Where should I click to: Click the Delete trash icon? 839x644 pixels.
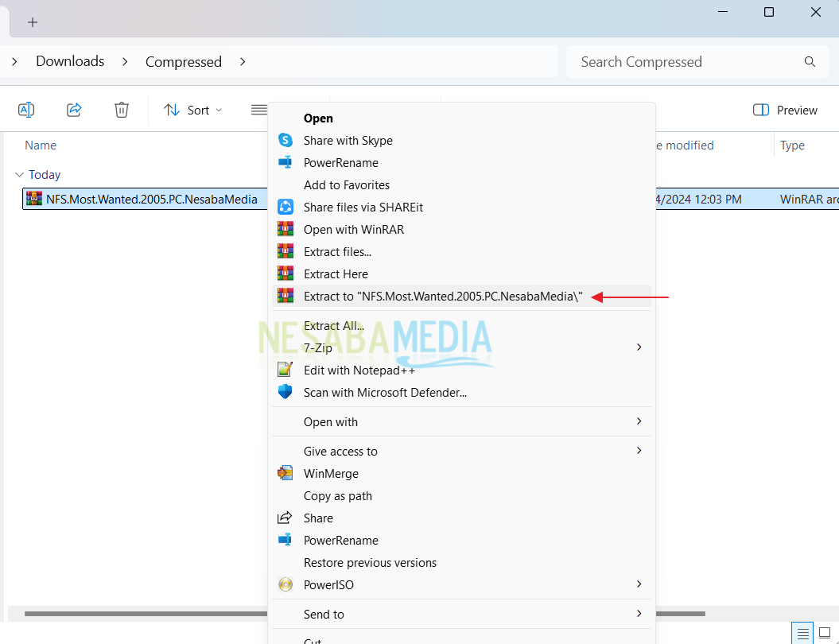(x=122, y=111)
